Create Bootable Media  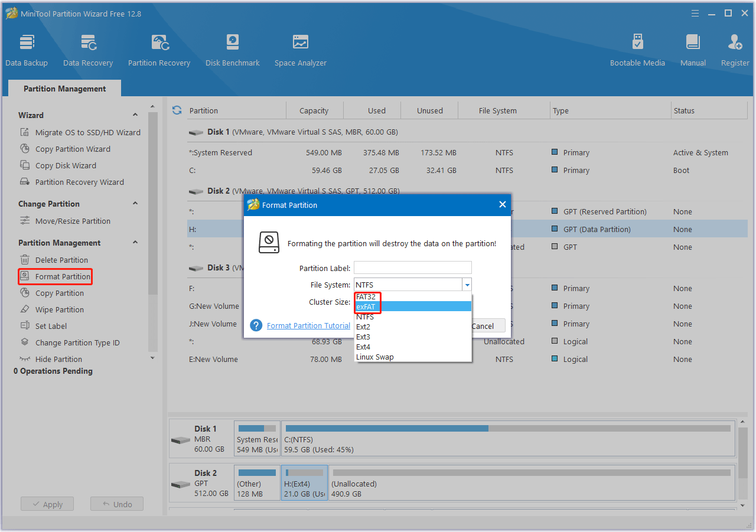(637, 50)
